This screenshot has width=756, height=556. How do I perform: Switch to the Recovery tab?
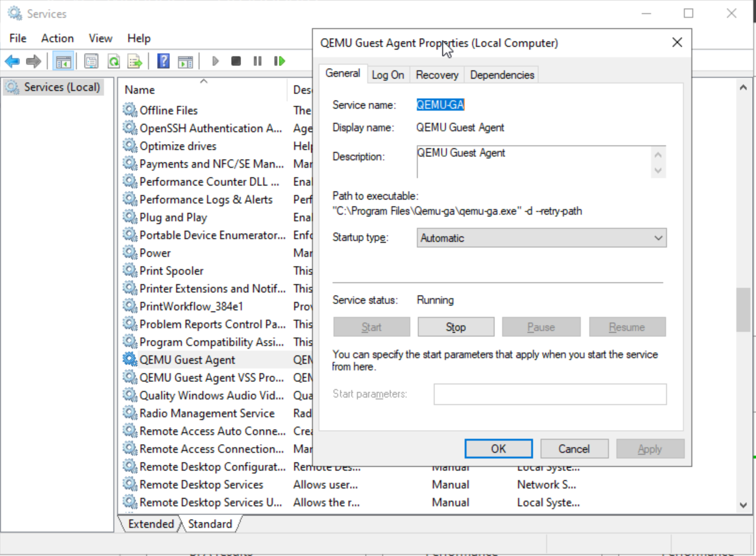(x=437, y=75)
